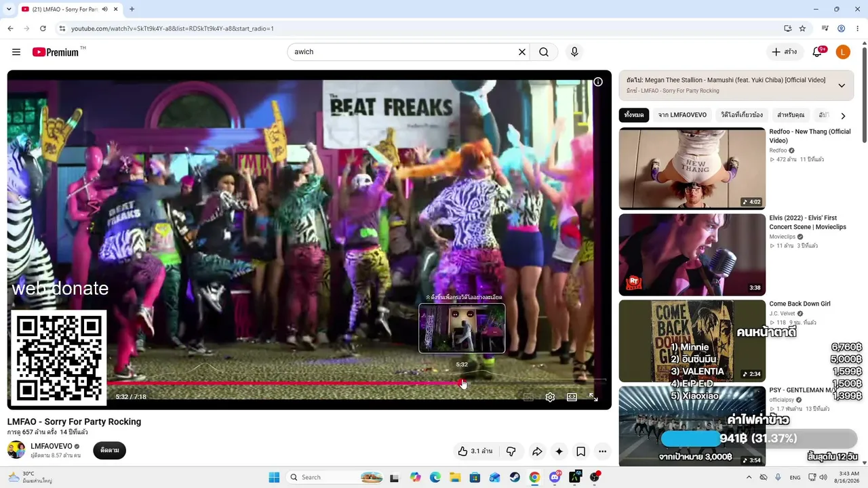Click the browser address bar URL
868x488 pixels.
tap(172, 28)
